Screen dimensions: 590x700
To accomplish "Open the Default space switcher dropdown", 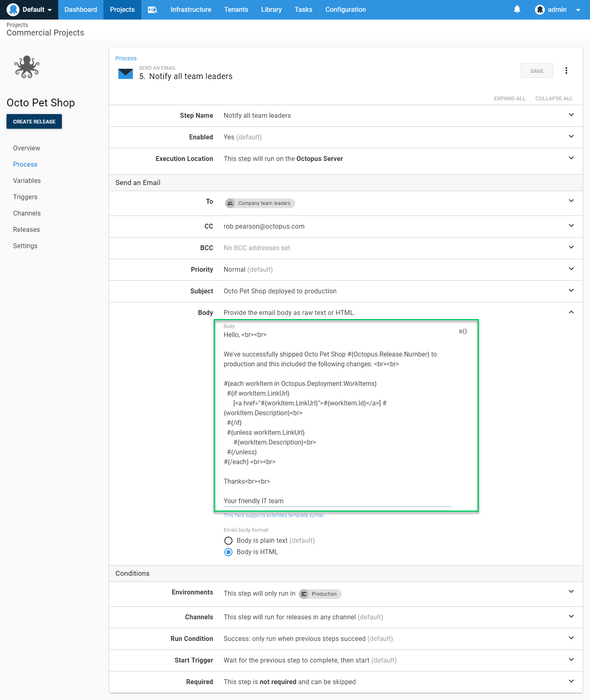I will pyautogui.click(x=29, y=10).
